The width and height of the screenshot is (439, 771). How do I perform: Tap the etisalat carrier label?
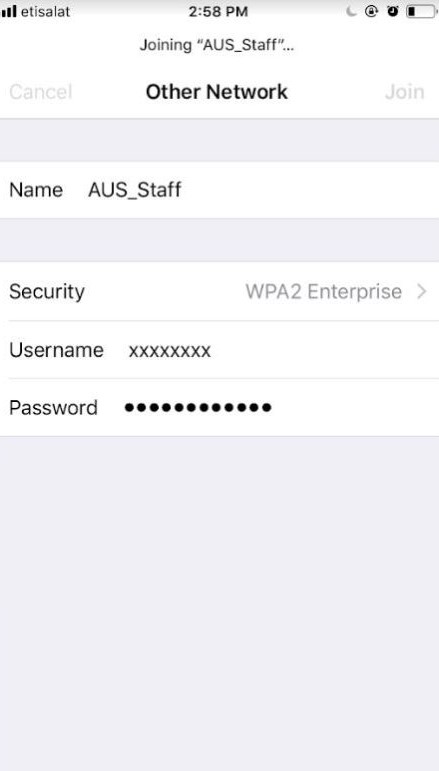(45, 11)
